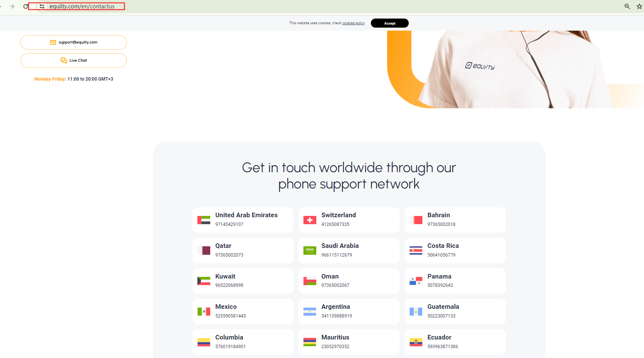The width and height of the screenshot is (644, 358).
Task: Email support@equiity.com
Action: [x=73, y=42]
